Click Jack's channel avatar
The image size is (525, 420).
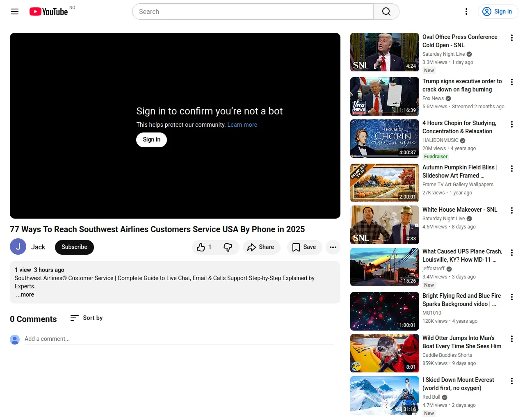pyautogui.click(x=18, y=247)
